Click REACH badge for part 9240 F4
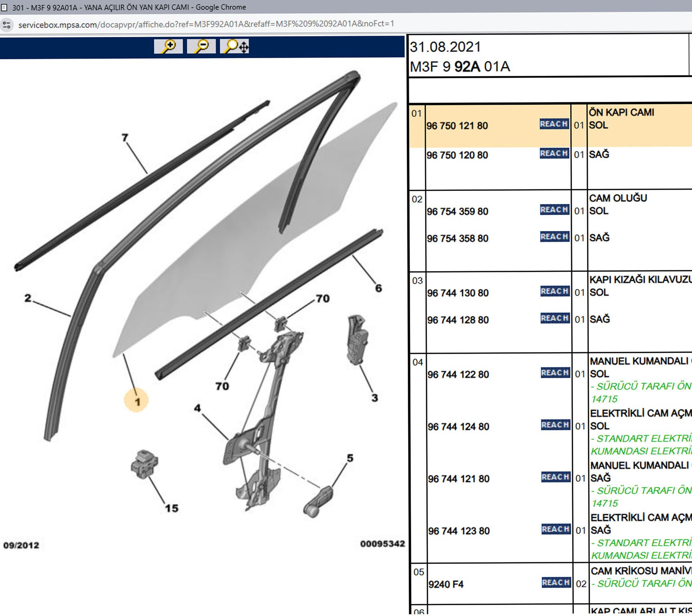 pos(556,583)
